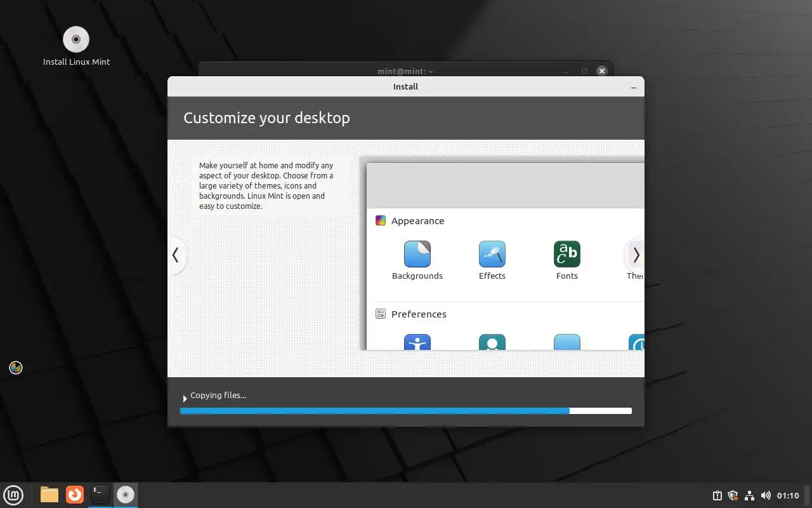This screenshot has width=812, height=508.
Task: Maximize the mint@mint terminal window
Action: click(584, 71)
